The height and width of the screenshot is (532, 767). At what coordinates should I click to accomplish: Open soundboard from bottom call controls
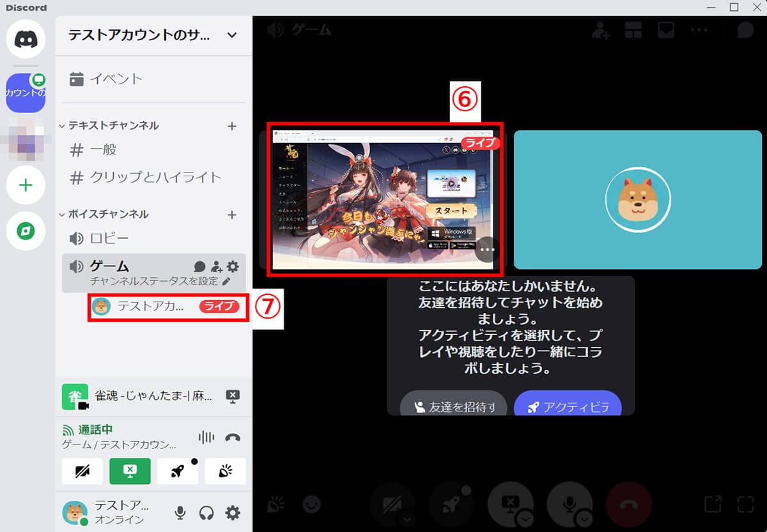point(276,505)
